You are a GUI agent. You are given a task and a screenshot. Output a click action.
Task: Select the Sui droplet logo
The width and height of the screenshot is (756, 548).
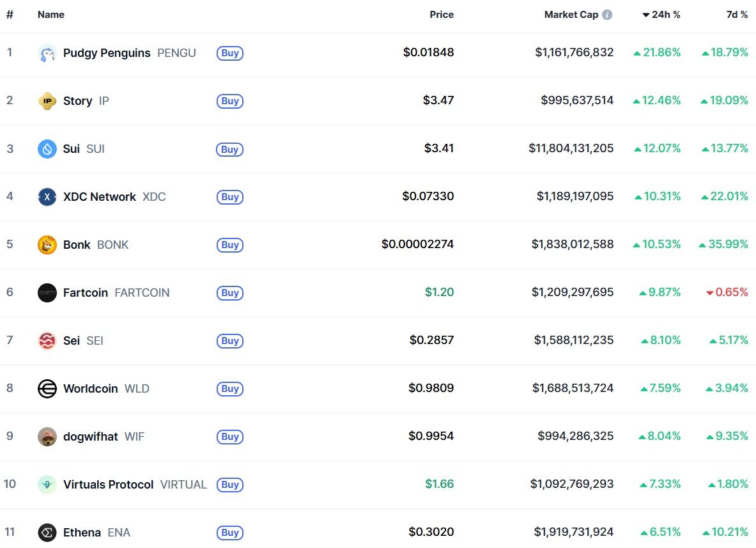coord(47,149)
